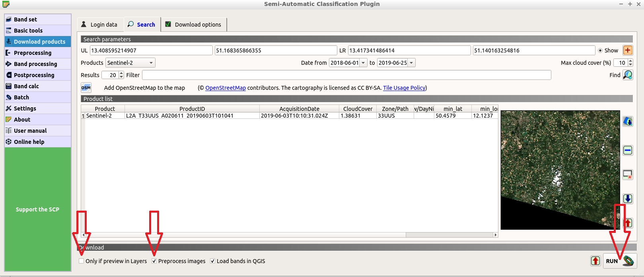Click the orange plus set-area icon
The width and height of the screenshot is (644, 277).
[x=628, y=50]
